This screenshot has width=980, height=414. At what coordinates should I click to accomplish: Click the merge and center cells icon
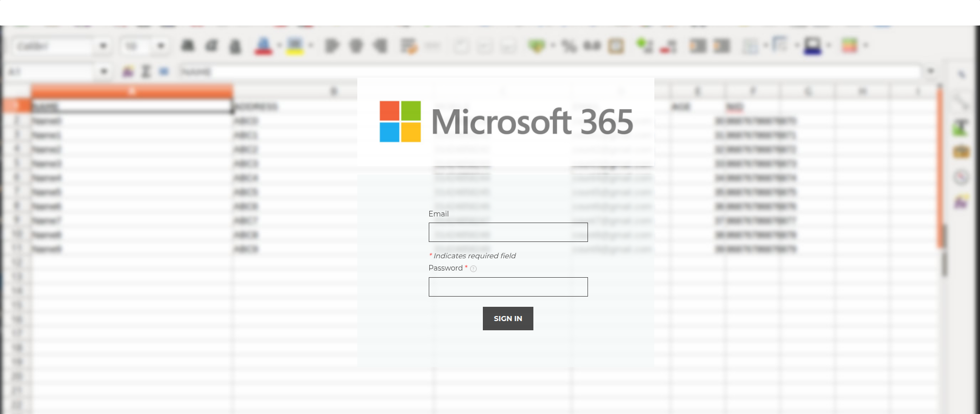(409, 46)
